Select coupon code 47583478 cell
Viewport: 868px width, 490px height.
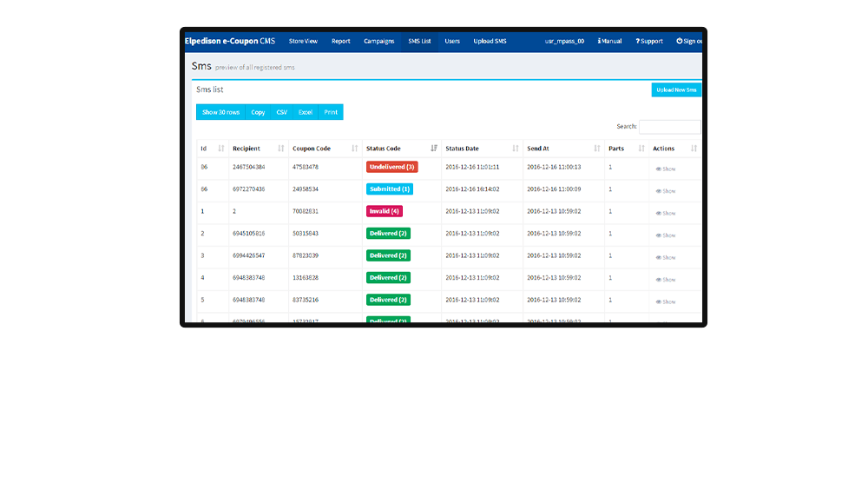tap(305, 167)
